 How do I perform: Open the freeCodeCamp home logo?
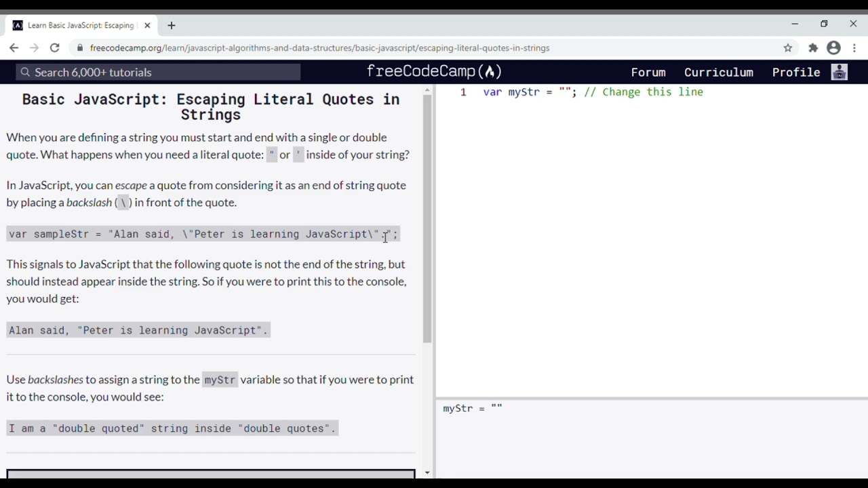[x=434, y=71]
